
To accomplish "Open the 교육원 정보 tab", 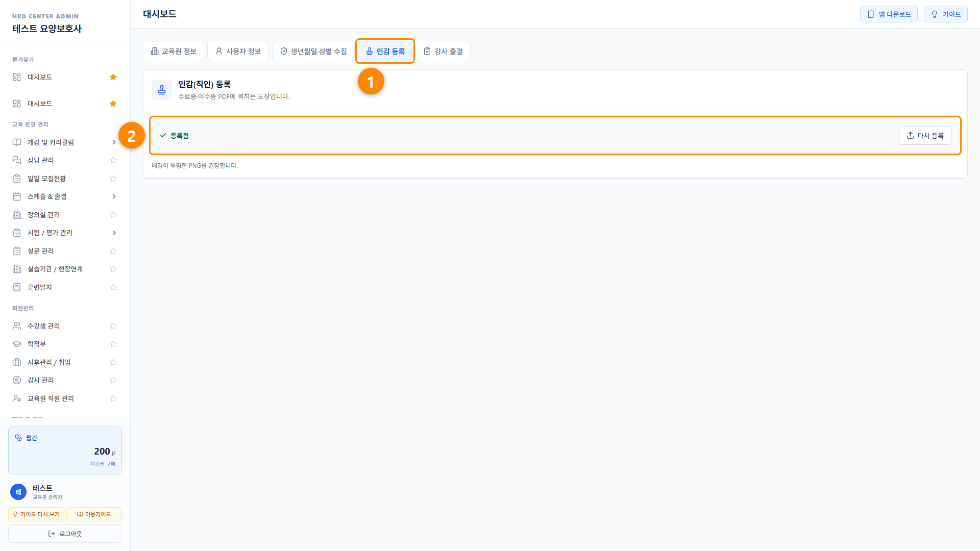I will (x=174, y=51).
